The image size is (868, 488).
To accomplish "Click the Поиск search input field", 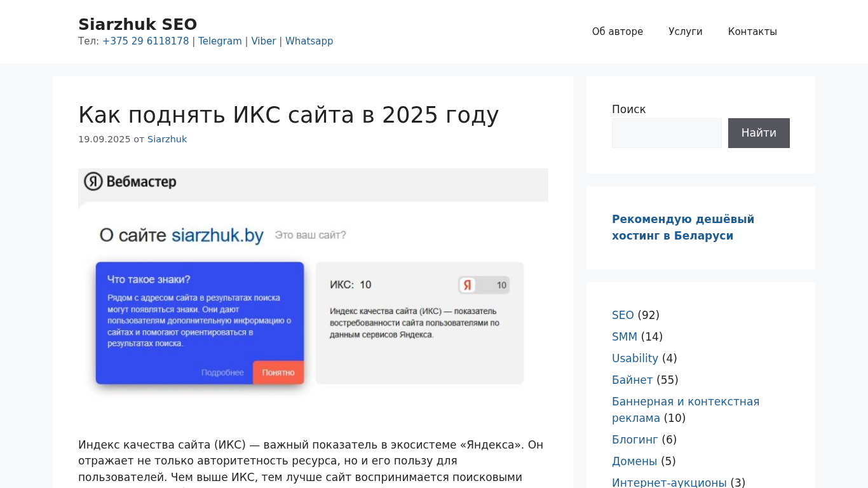I will (667, 133).
